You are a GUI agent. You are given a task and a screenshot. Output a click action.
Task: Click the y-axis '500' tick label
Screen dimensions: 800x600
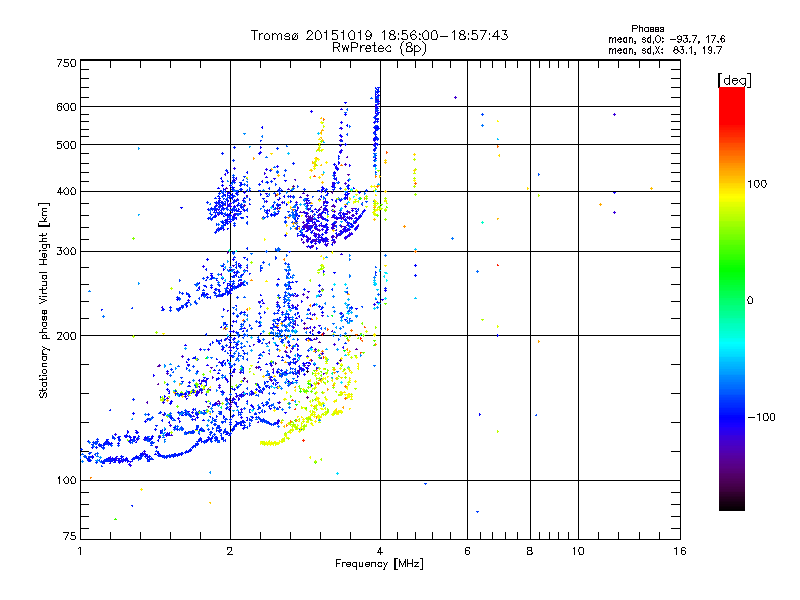point(66,145)
